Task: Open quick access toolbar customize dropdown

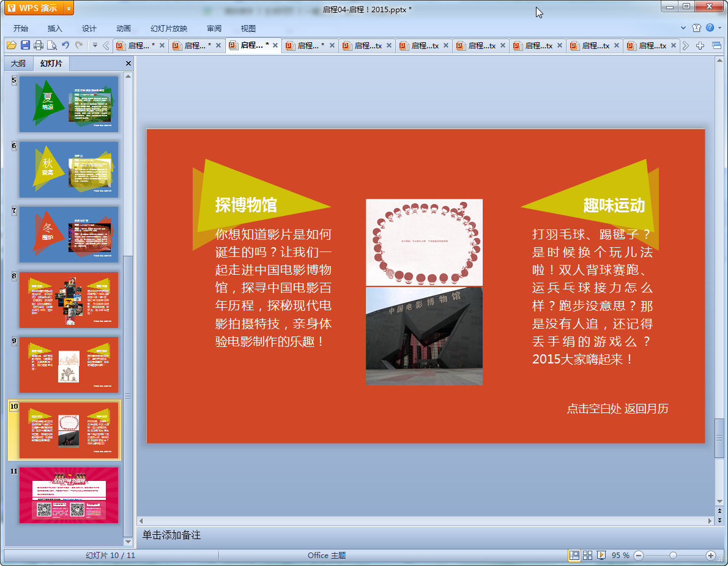Action: [95, 45]
